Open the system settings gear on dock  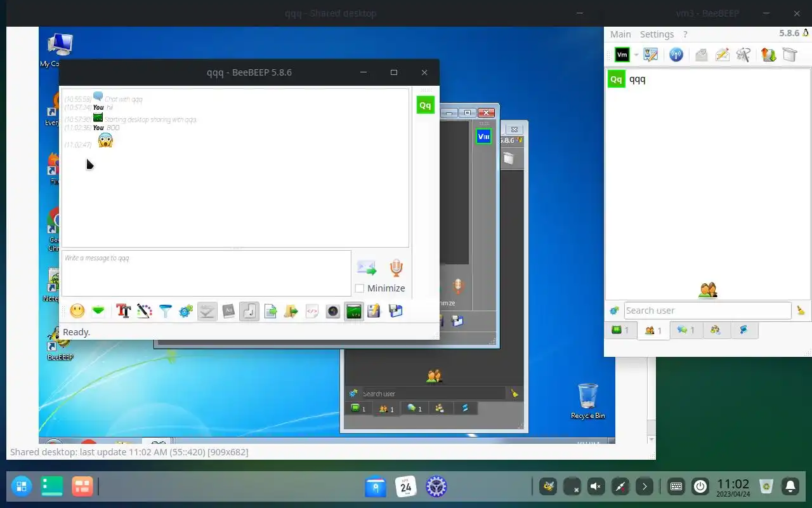[x=436, y=487]
